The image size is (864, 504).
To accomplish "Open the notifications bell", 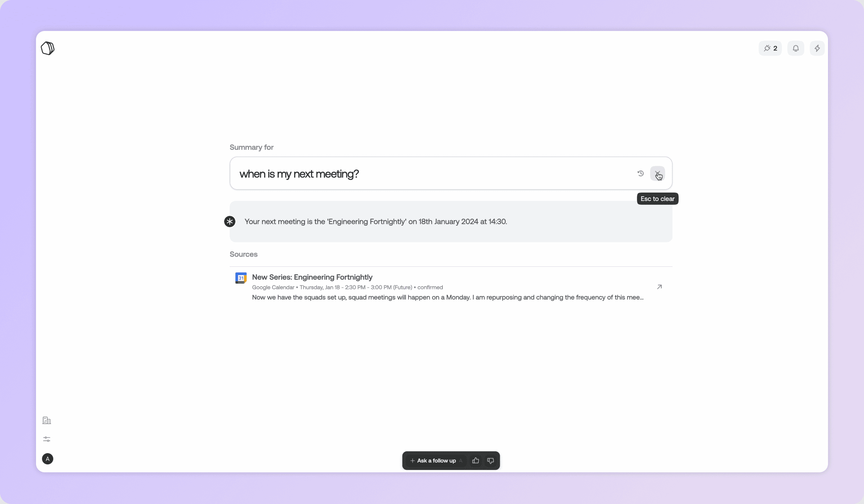I will [x=796, y=48].
